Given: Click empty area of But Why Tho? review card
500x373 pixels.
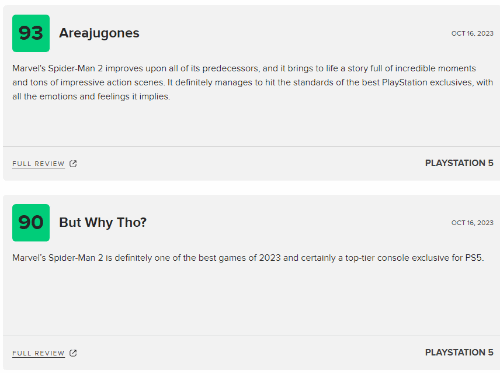Looking at the screenshot, I should 253,300.
